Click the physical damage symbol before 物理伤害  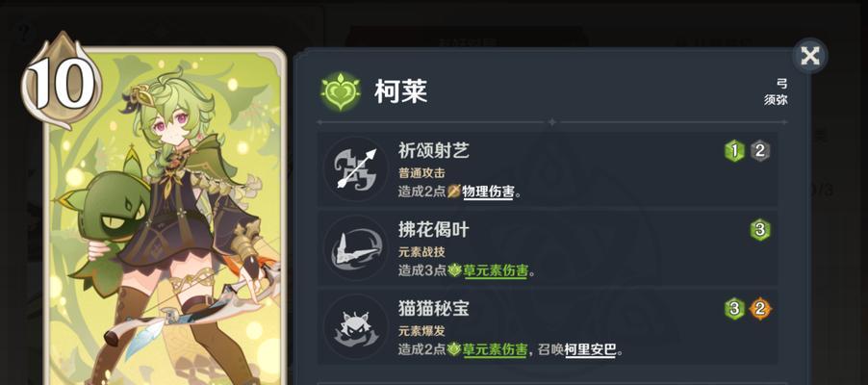(x=454, y=192)
